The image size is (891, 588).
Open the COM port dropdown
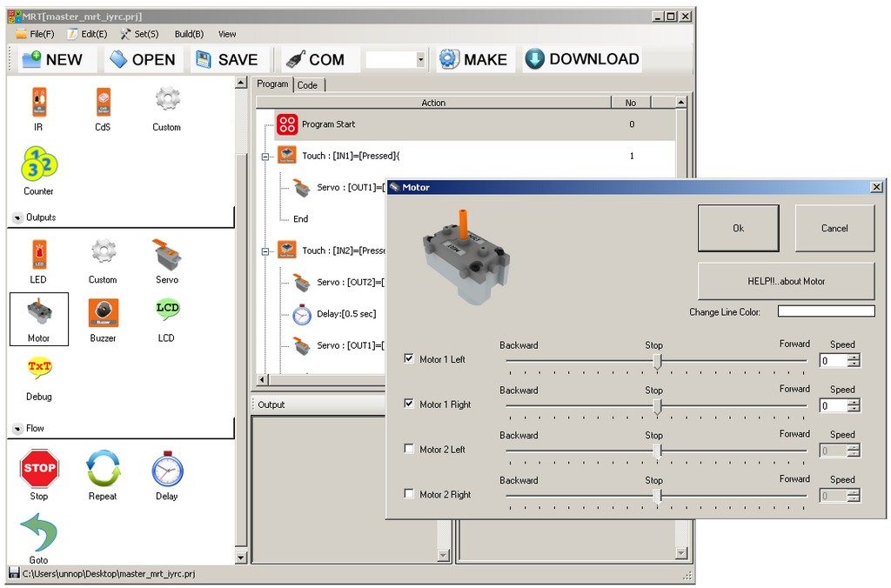click(421, 60)
